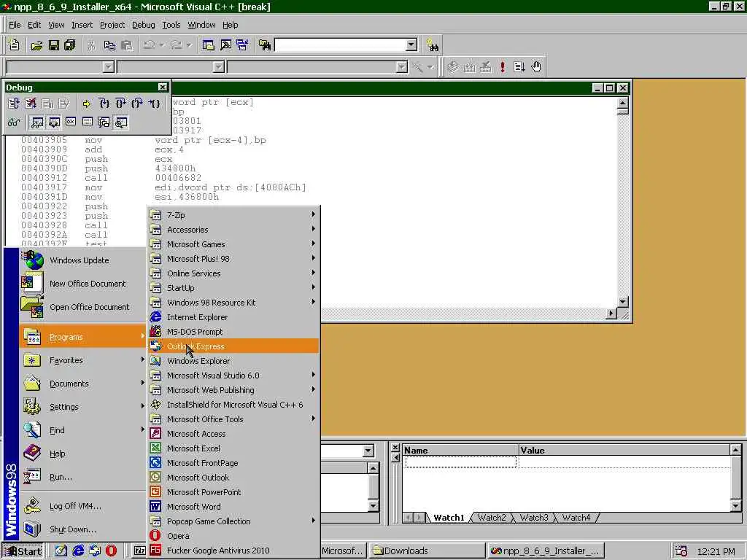
Task: Toggle the Watch window in Debug toolbar
Action: pyautogui.click(x=36, y=122)
